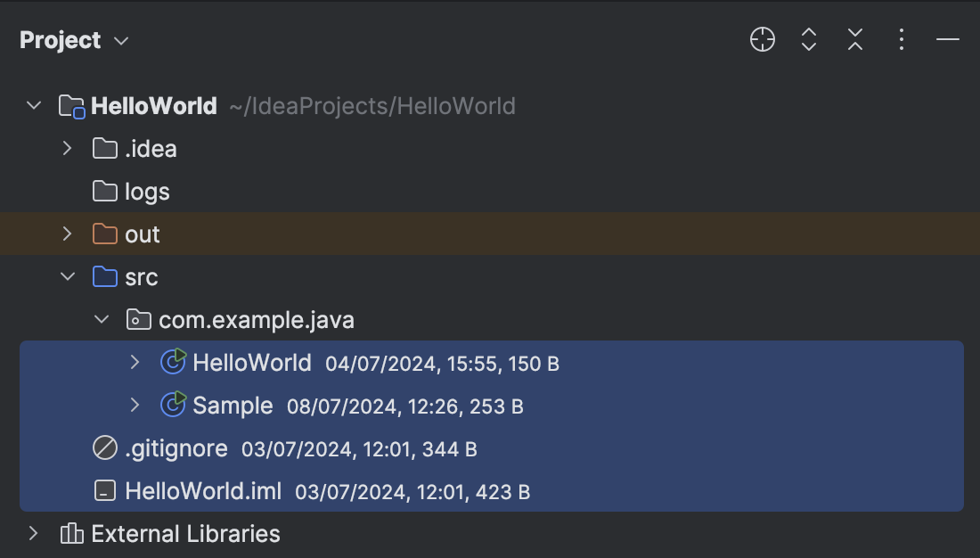Expand the Sample class node
Screen dimensions: 980x558
[135, 405]
